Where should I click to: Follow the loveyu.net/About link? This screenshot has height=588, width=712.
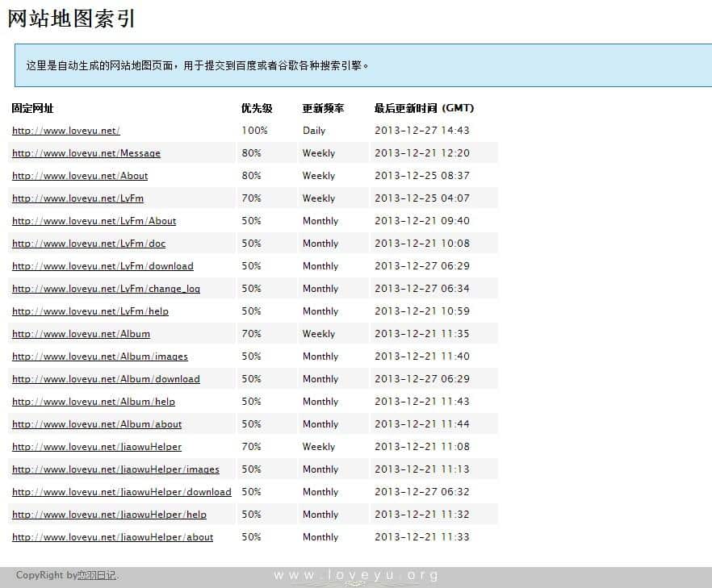pyautogui.click(x=80, y=176)
